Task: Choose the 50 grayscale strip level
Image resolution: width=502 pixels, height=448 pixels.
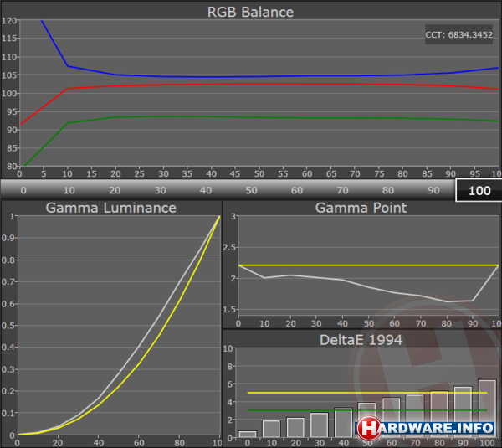Action: coord(250,190)
